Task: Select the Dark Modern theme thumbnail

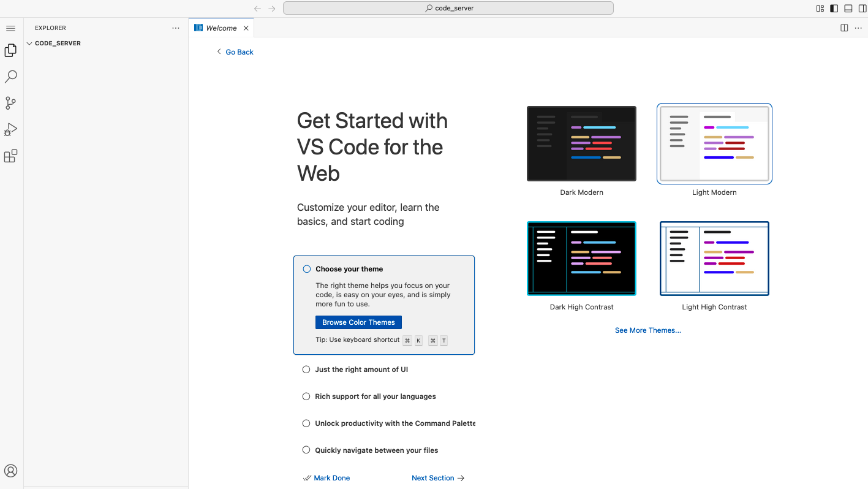Action: [581, 144]
